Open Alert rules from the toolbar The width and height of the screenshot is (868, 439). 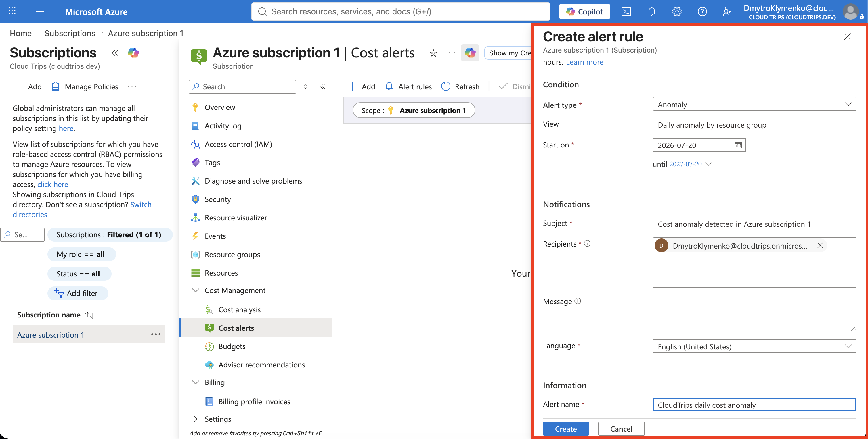tap(408, 86)
